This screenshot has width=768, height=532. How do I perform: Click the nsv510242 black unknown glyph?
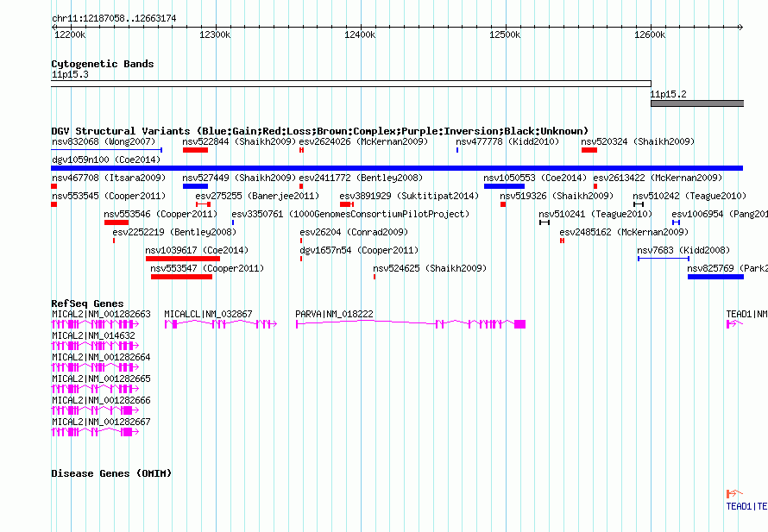coord(639,204)
